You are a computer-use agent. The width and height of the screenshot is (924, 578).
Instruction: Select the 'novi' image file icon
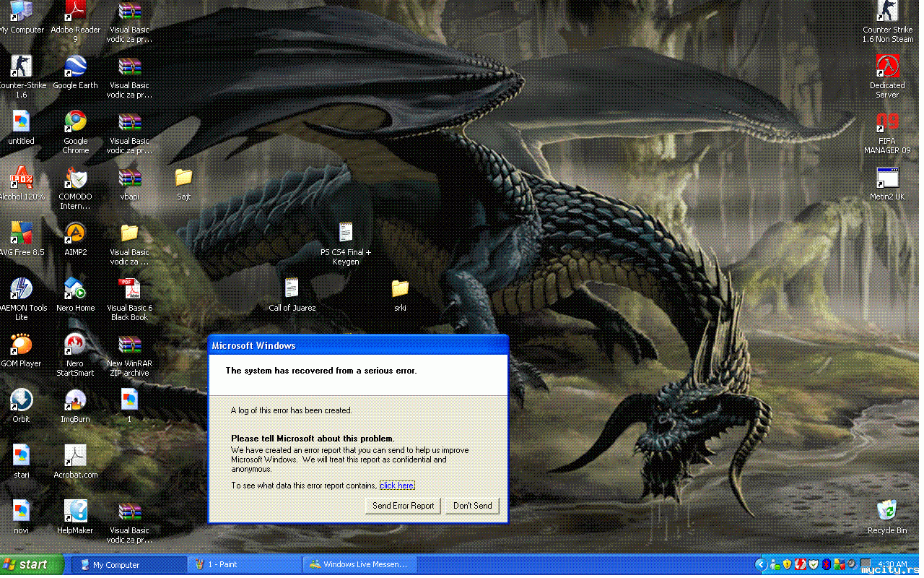click(x=22, y=517)
